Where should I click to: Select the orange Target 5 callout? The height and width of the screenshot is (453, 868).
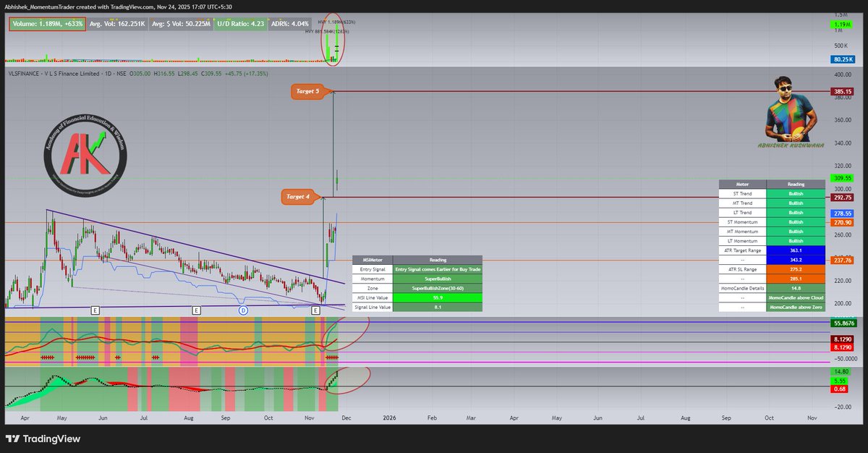pyautogui.click(x=311, y=91)
